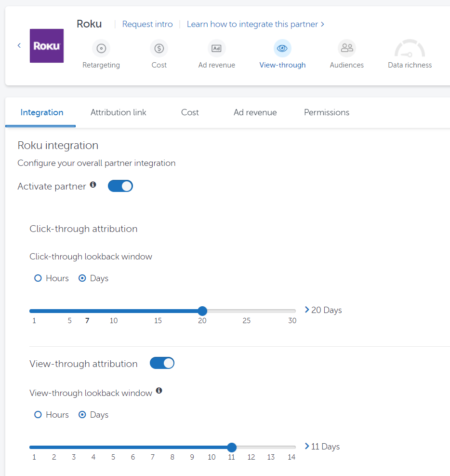450x476 pixels.
Task: Open the Integration tab
Action: (x=42, y=112)
